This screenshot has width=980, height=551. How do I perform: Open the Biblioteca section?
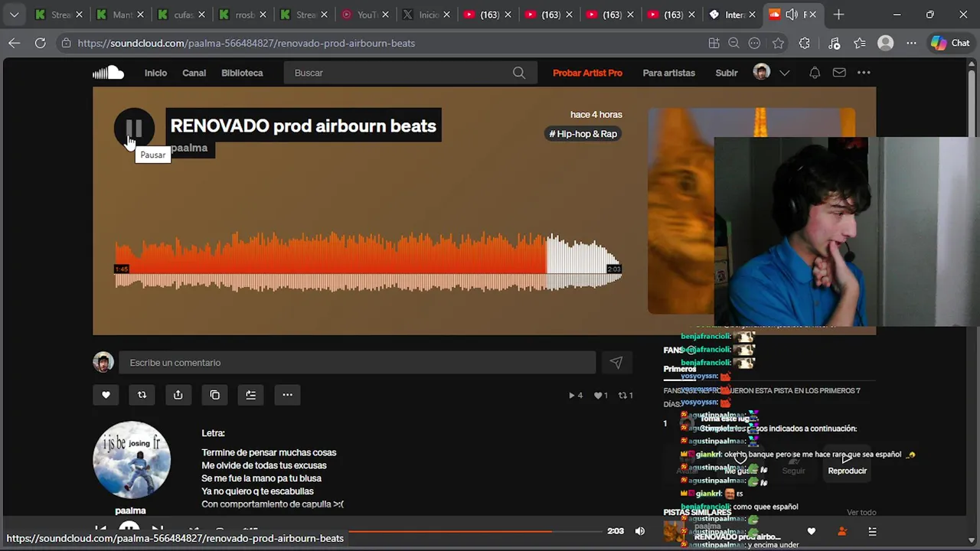pyautogui.click(x=242, y=73)
